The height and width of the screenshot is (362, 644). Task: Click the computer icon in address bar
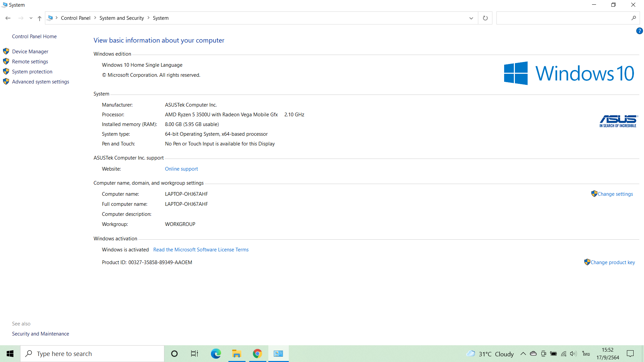click(50, 18)
